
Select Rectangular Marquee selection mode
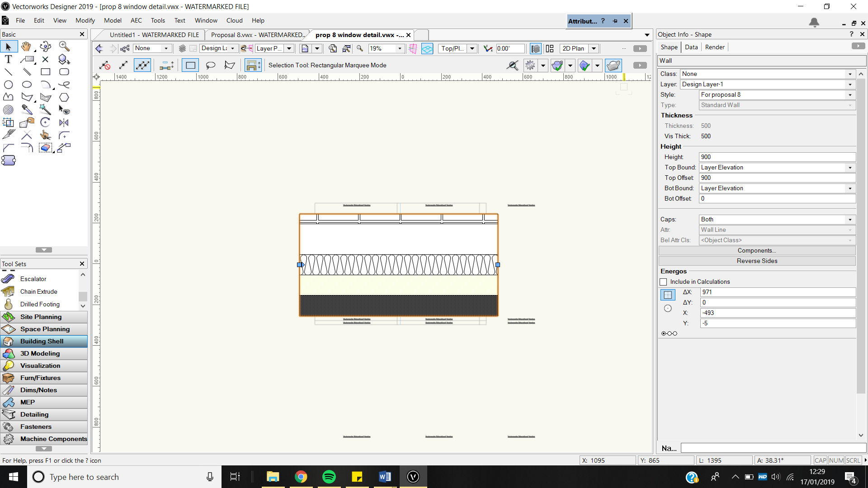[x=190, y=65]
